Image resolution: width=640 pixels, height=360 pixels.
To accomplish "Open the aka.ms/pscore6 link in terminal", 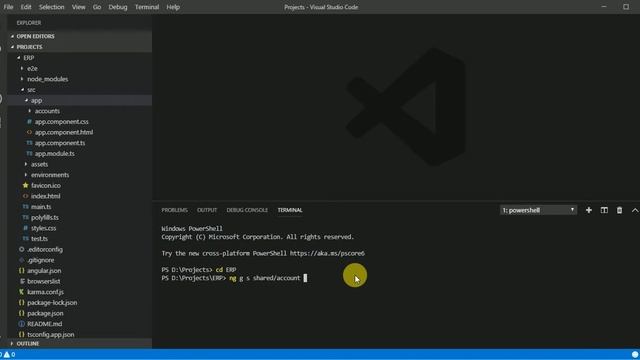I will (x=327, y=253).
